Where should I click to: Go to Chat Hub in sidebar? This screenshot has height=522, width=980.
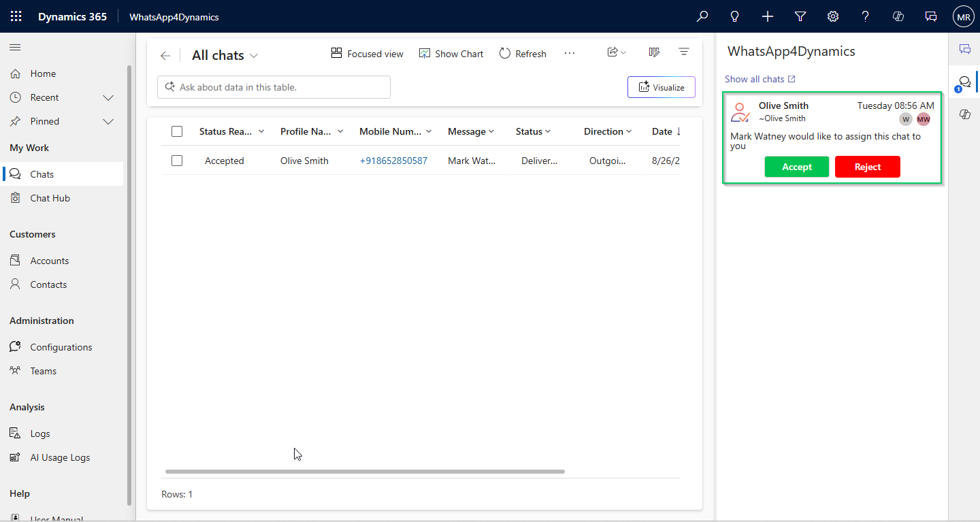[50, 198]
